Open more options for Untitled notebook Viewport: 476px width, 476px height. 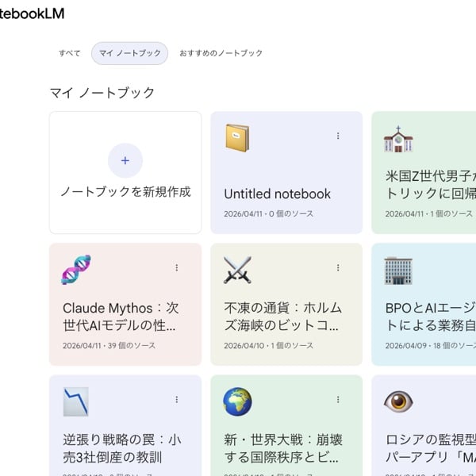338,136
